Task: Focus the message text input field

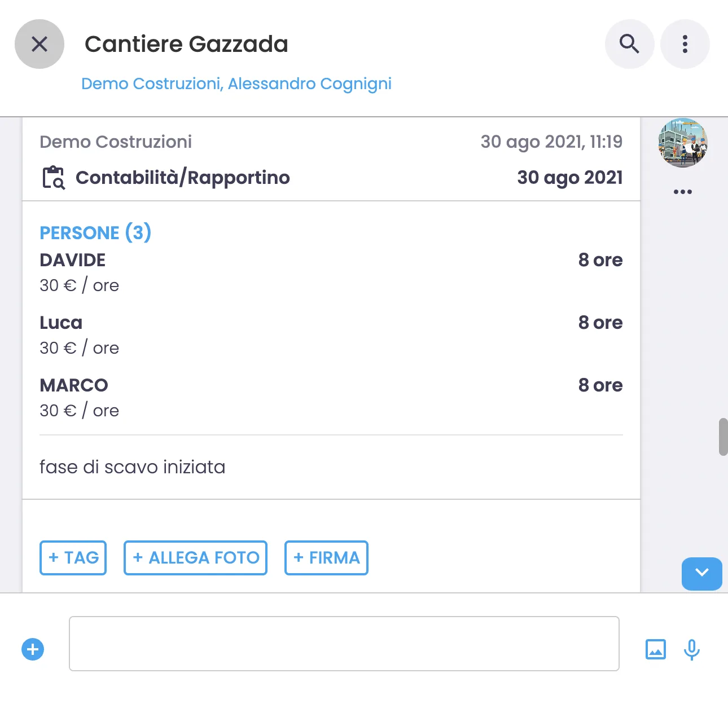Action: tap(344, 644)
